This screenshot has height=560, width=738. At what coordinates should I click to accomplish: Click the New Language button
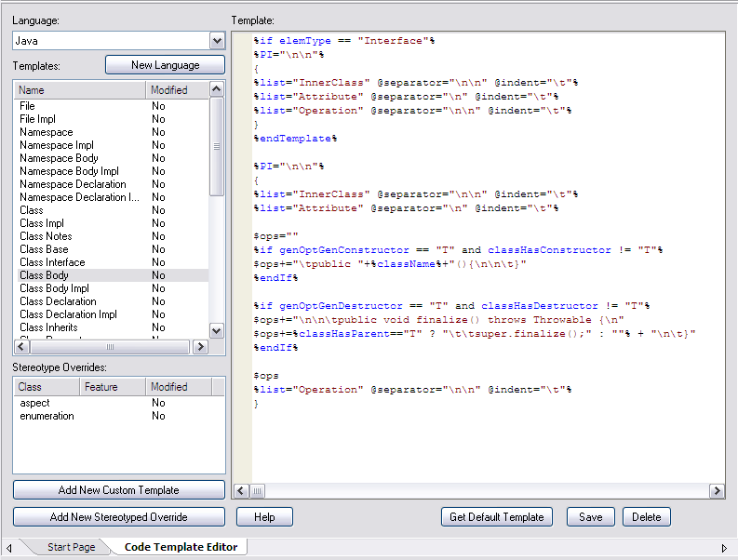pos(166,65)
